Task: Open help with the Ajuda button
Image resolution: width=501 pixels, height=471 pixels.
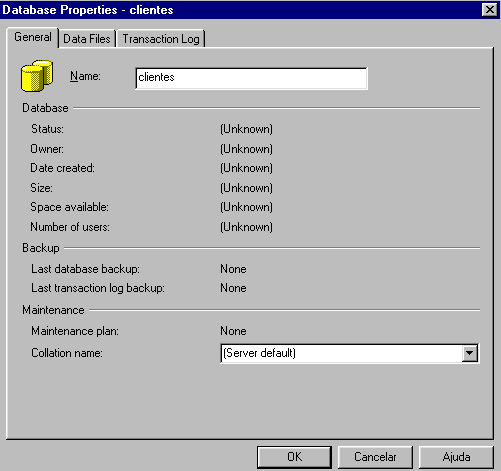Action: point(456,457)
